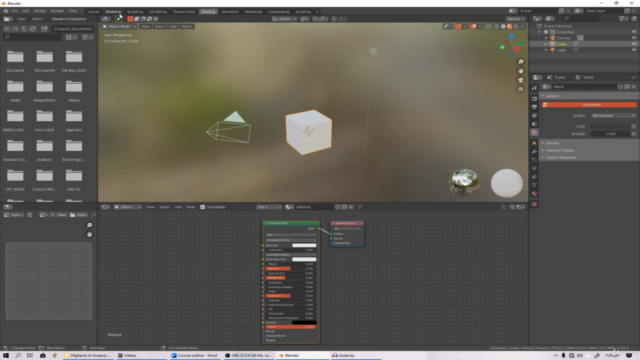Click the viewport pan hand icon

pos(520,71)
